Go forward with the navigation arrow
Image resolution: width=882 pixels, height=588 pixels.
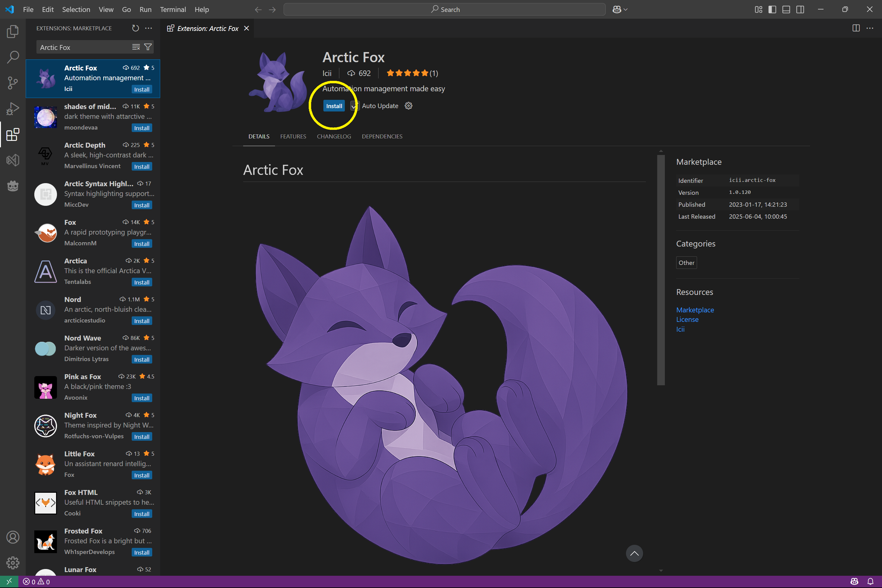coord(272,9)
